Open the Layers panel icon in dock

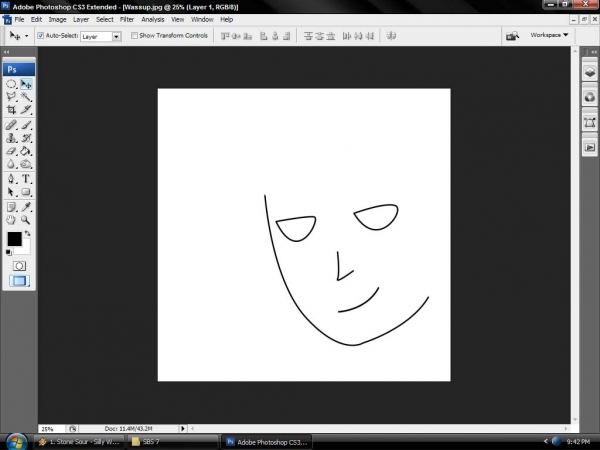pyautogui.click(x=590, y=72)
